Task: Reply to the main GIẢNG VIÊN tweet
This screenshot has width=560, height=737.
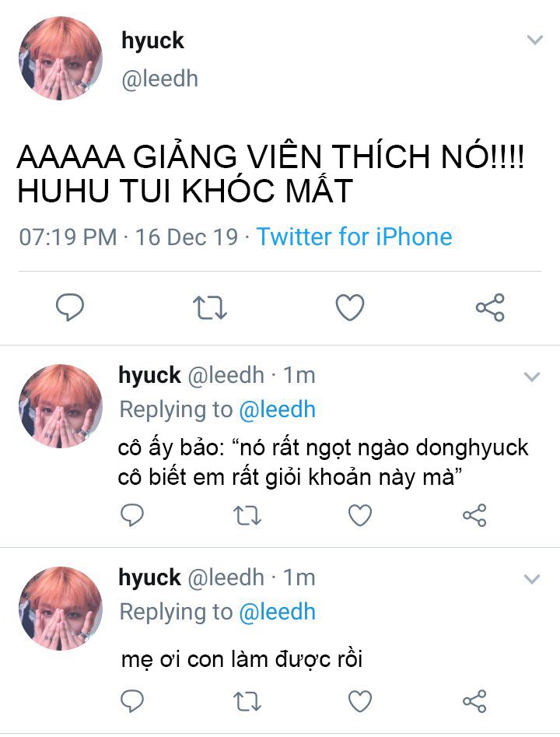Action: 69,307
